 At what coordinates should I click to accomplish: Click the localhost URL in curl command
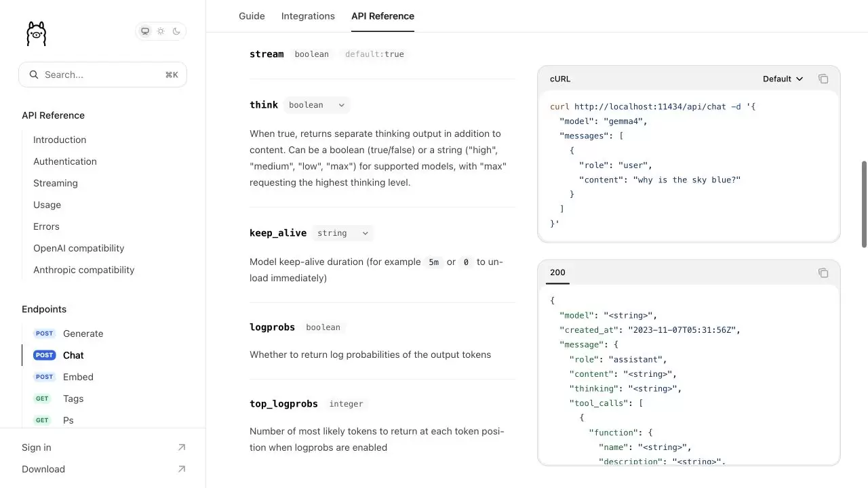click(650, 106)
